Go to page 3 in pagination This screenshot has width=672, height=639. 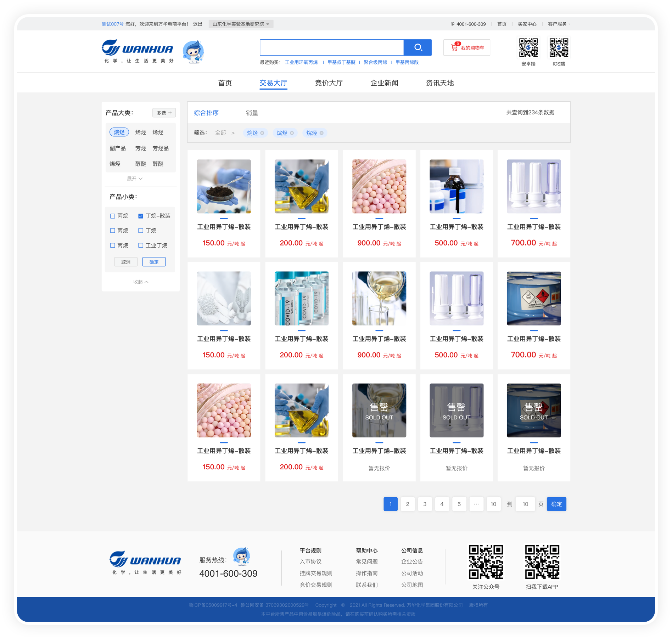coord(425,504)
